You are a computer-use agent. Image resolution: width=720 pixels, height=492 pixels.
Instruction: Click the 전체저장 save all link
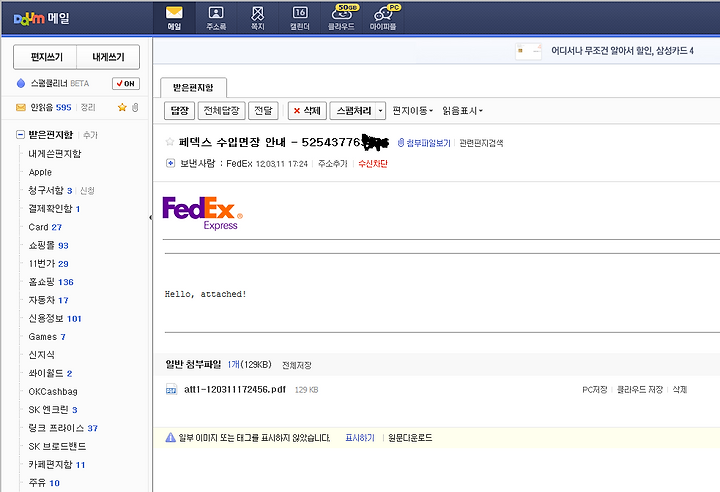tap(297, 365)
